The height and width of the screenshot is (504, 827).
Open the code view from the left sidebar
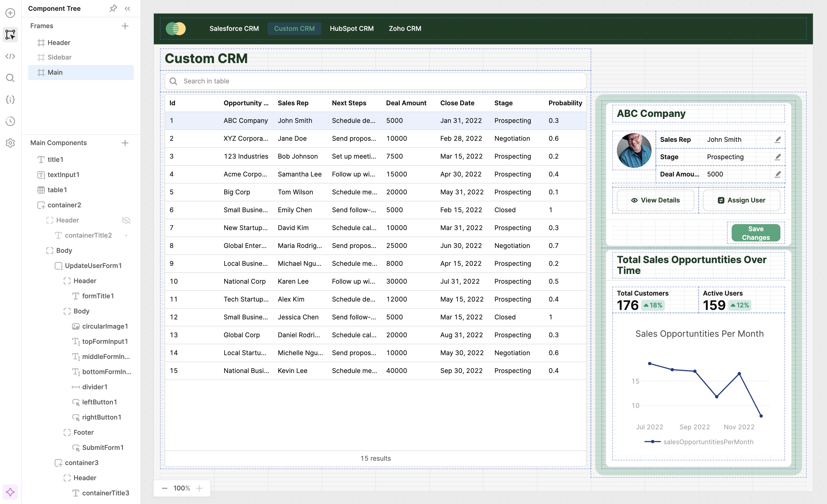click(x=10, y=56)
